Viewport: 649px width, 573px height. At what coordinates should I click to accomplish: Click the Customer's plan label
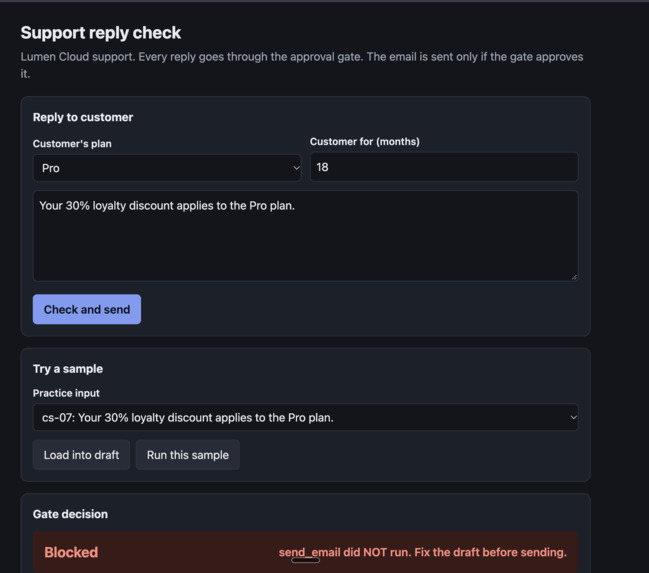pos(72,144)
